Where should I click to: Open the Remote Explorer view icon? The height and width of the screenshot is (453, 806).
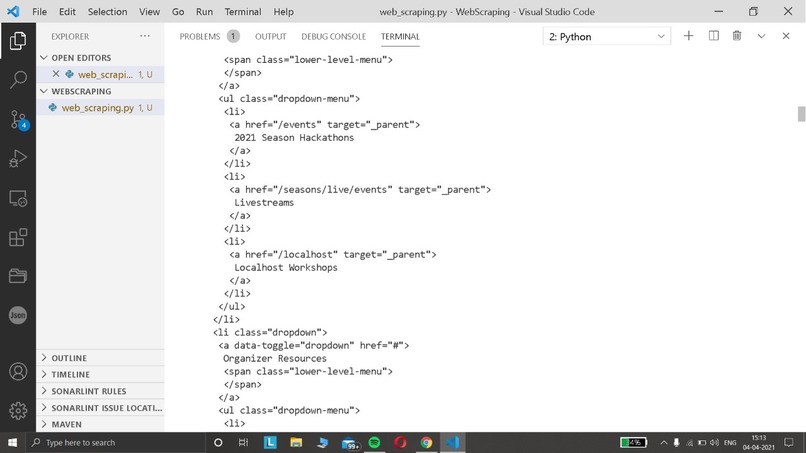(x=18, y=198)
